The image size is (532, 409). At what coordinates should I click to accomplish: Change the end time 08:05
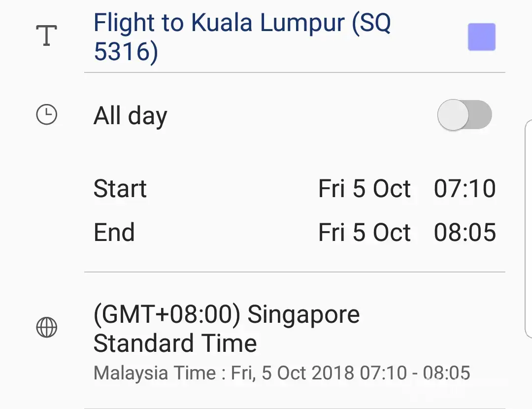(x=465, y=233)
